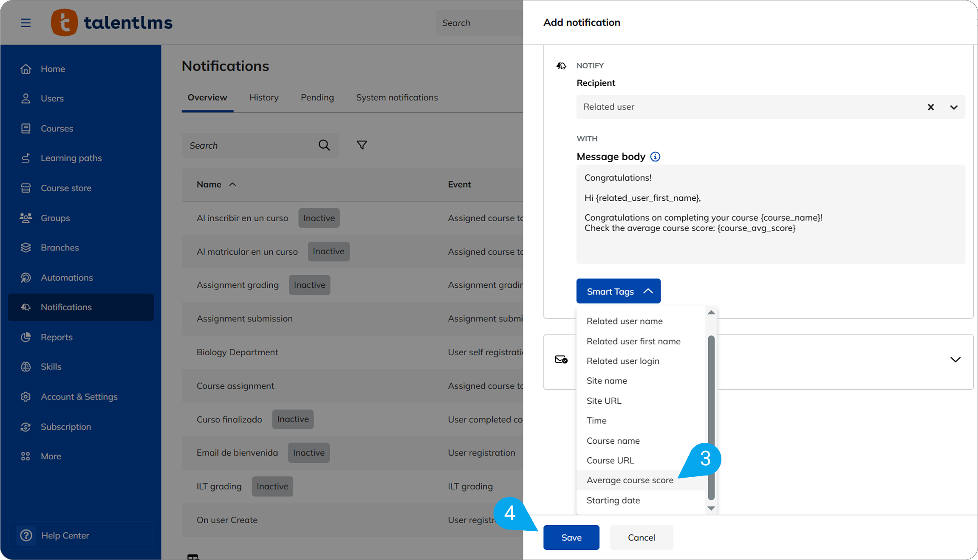
Task: Open Automations from the sidebar
Action: point(67,277)
